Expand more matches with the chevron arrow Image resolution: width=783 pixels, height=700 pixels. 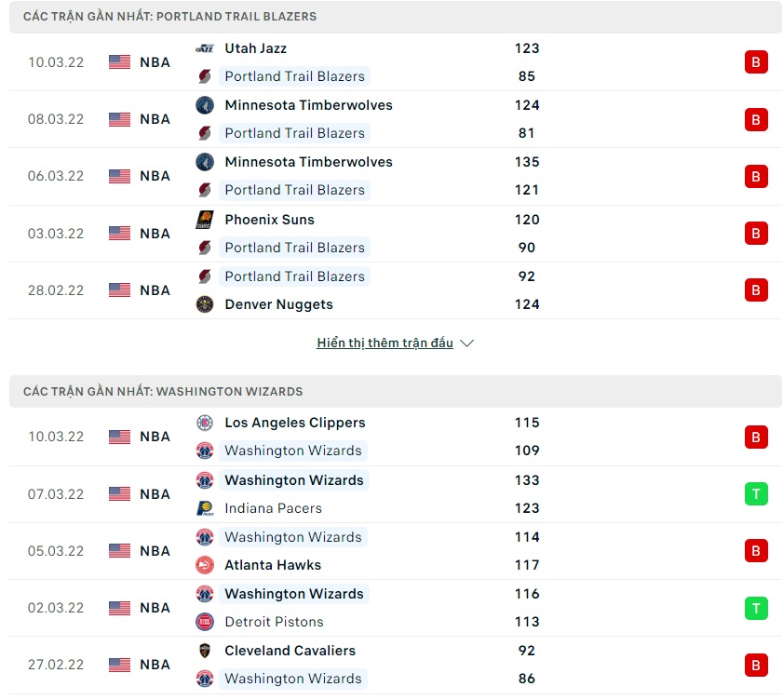467,343
